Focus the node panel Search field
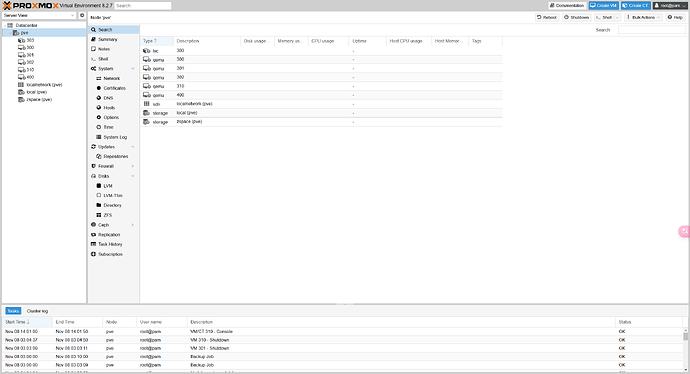 click(652, 30)
